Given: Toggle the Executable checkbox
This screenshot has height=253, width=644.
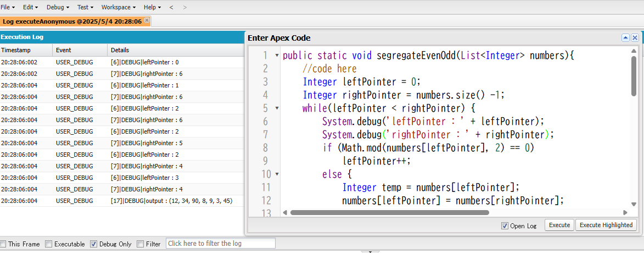Looking at the screenshot, I should tap(49, 244).
